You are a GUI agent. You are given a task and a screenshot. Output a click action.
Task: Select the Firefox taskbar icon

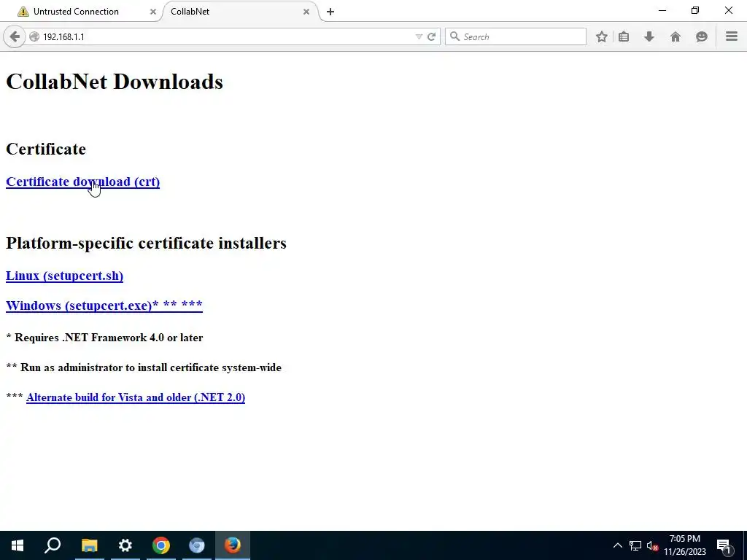click(233, 545)
